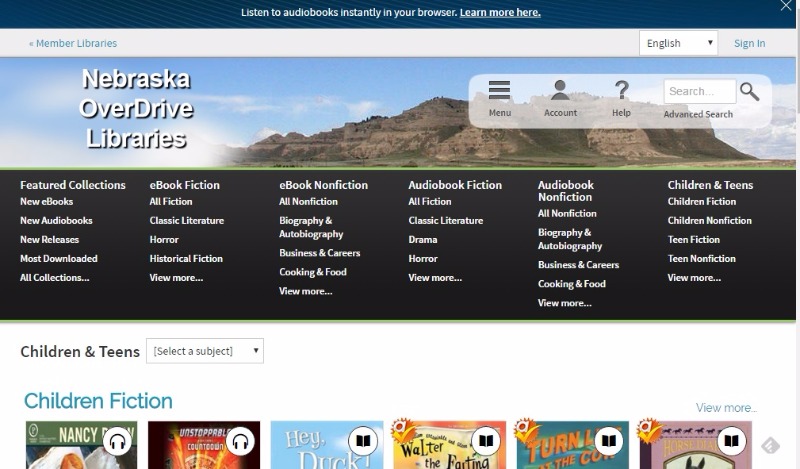Select New Releases collection

click(49, 239)
